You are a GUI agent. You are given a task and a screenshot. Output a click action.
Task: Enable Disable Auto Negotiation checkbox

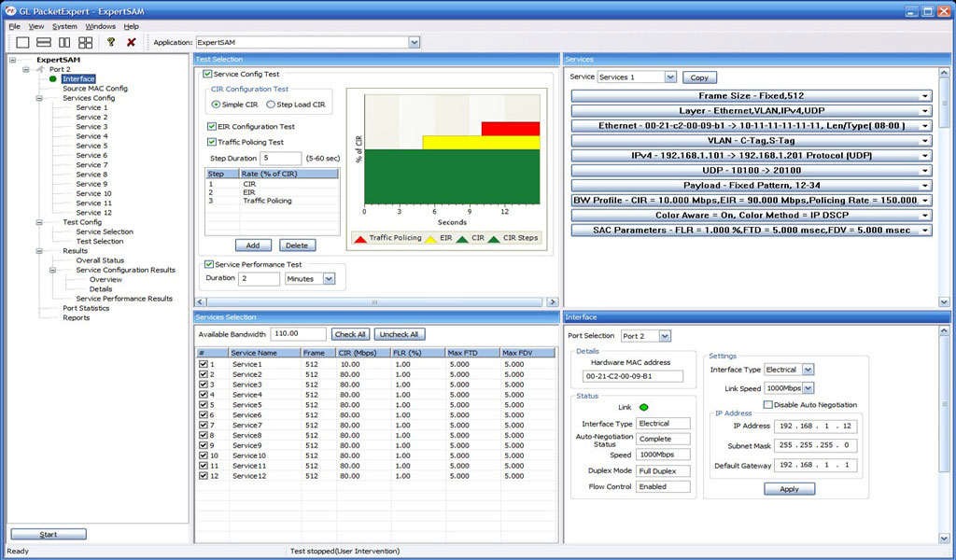tap(768, 405)
